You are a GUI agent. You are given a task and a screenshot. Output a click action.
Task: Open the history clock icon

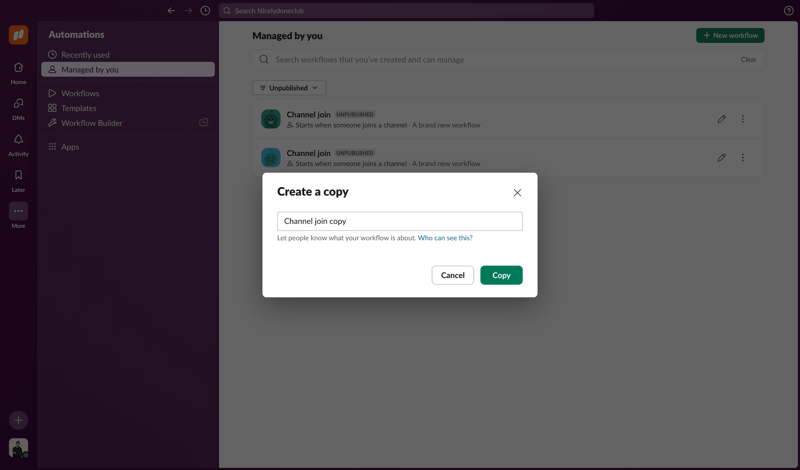click(205, 11)
